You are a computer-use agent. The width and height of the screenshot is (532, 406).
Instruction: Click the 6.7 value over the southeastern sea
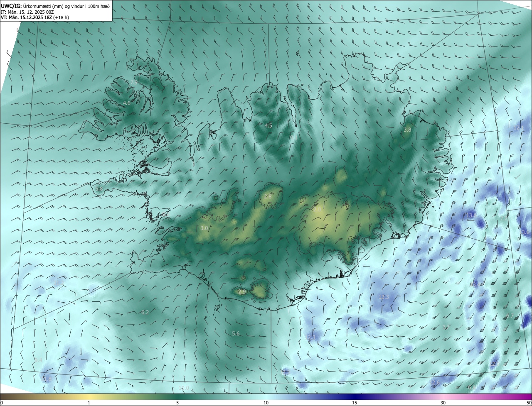(x=510, y=316)
